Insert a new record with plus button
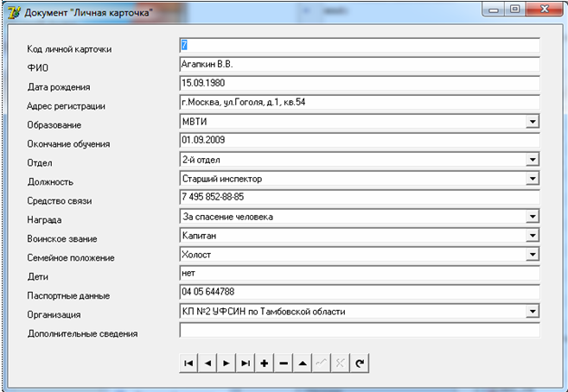This screenshot has height=392, width=568. 265,364
